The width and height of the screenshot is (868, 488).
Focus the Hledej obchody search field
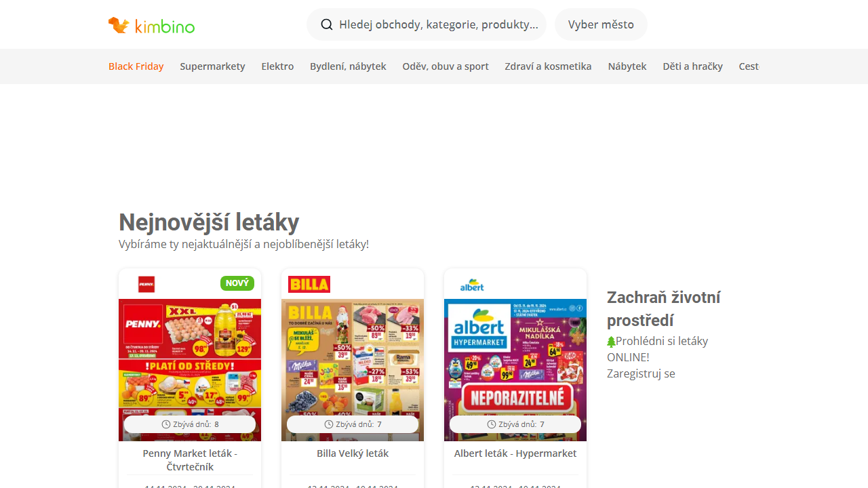(x=427, y=24)
